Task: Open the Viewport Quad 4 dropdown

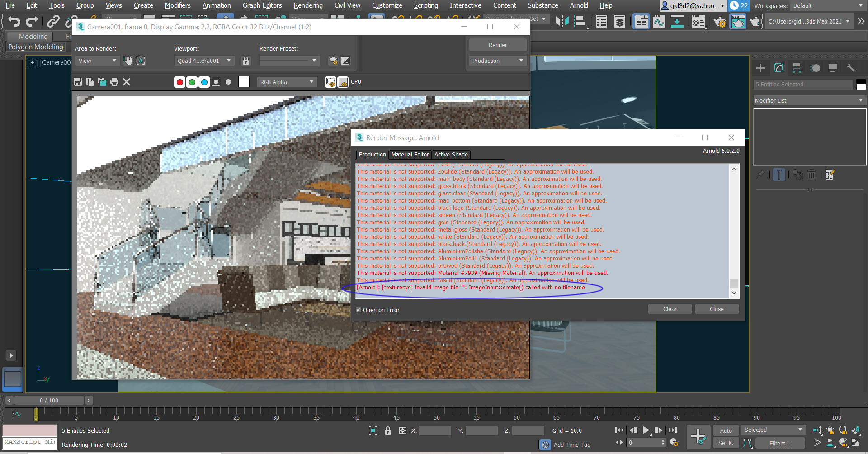Action: point(204,61)
